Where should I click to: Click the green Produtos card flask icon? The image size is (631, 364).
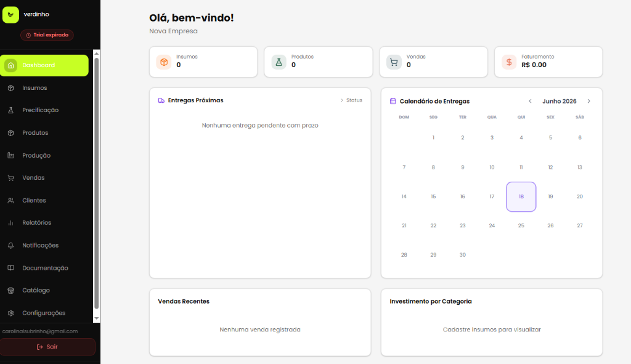tap(279, 62)
